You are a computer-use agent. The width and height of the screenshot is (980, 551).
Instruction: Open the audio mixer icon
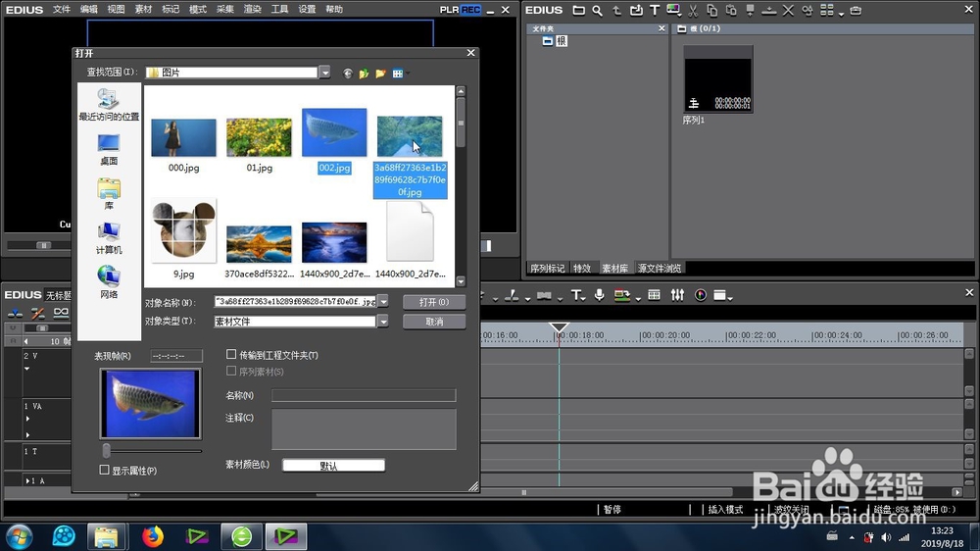(677, 294)
